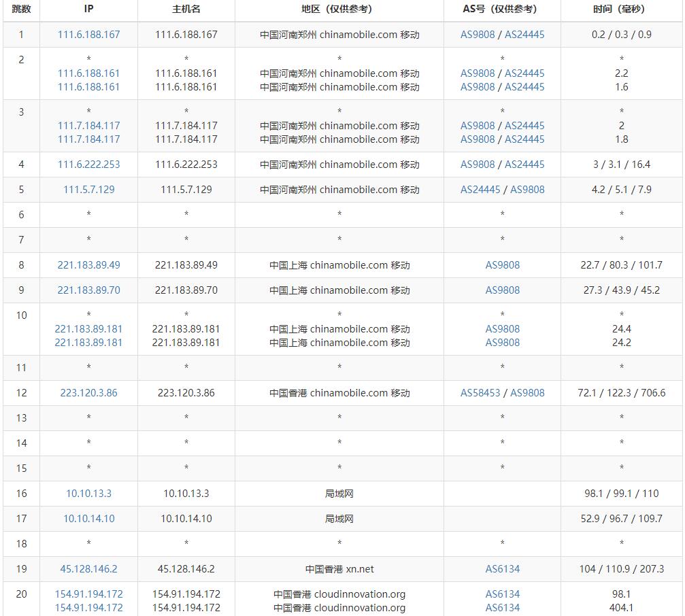This screenshot has width=685, height=616.
Task: Select time value 98.1 / 99.1 / 110
Action: [622, 494]
